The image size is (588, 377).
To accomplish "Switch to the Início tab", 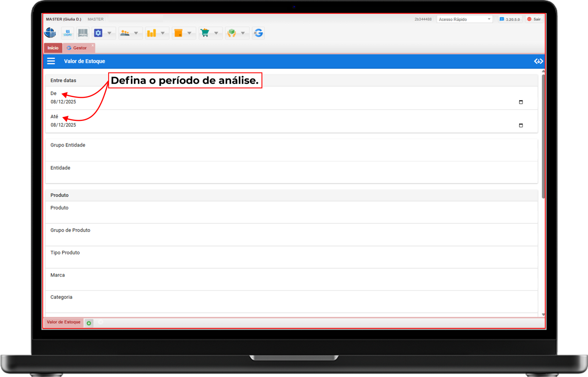I will click(53, 48).
